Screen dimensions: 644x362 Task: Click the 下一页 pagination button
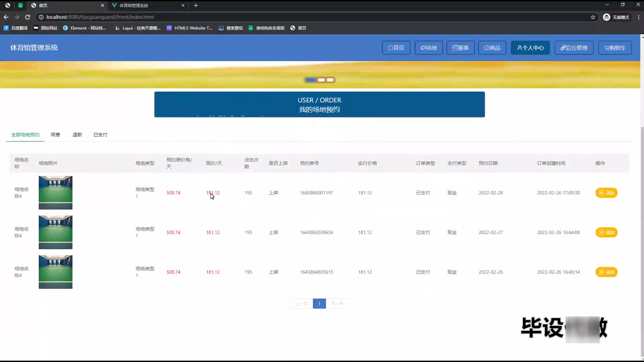(x=337, y=304)
